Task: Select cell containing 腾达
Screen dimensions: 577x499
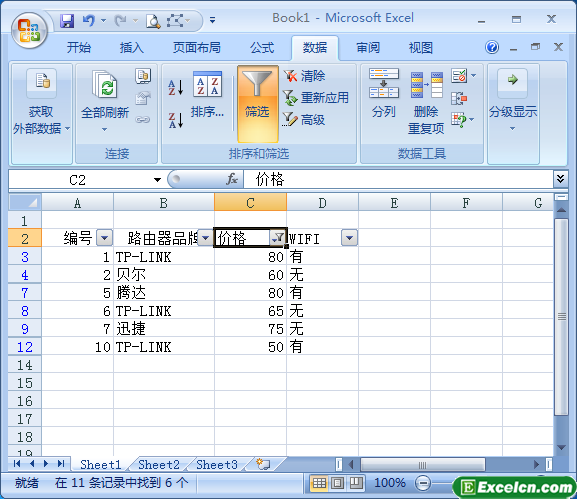Action: [164, 293]
